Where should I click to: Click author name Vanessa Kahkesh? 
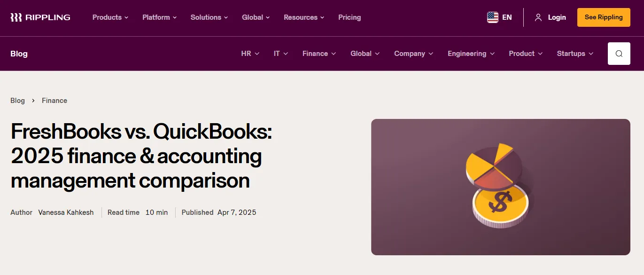(x=66, y=212)
